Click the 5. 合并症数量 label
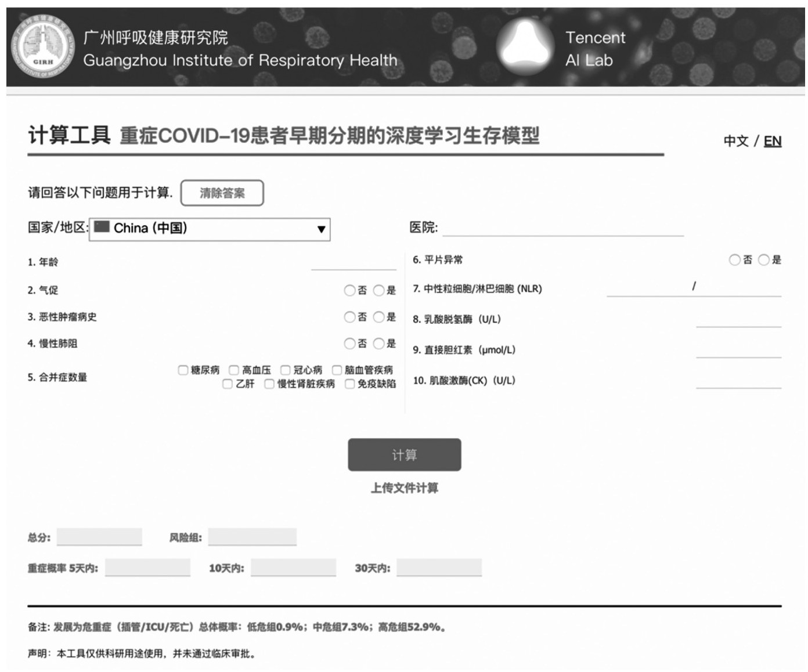Screen dimensions: 808x672 coord(57,377)
